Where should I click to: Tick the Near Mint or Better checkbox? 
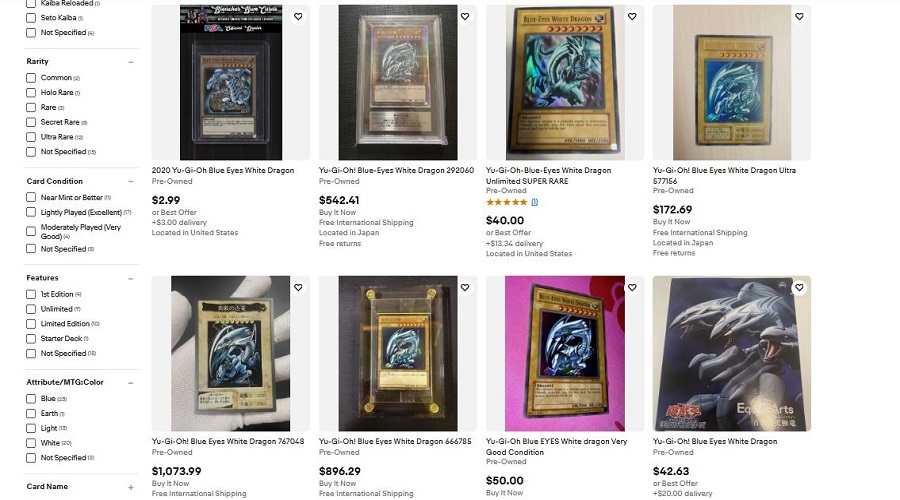point(31,197)
